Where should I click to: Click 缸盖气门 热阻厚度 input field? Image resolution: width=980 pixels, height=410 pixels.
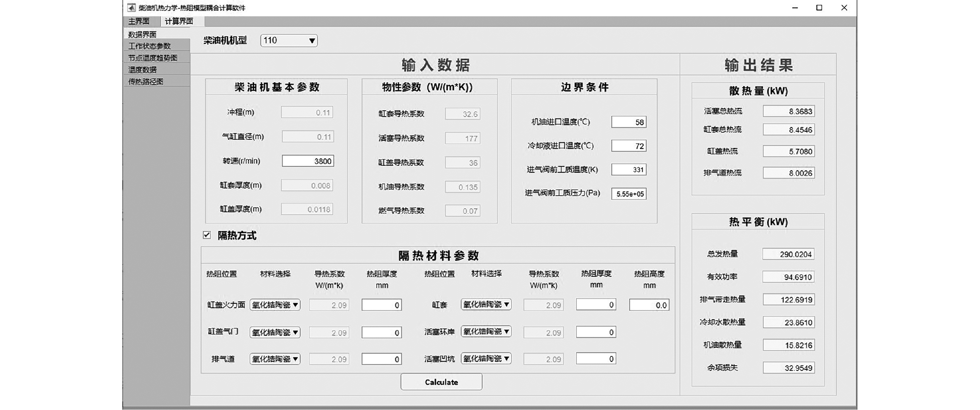click(382, 333)
